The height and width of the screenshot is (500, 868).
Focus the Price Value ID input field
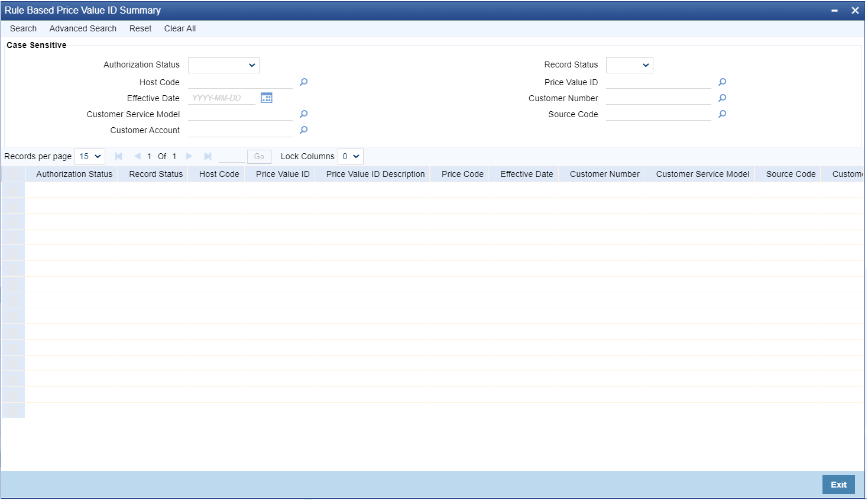click(659, 82)
